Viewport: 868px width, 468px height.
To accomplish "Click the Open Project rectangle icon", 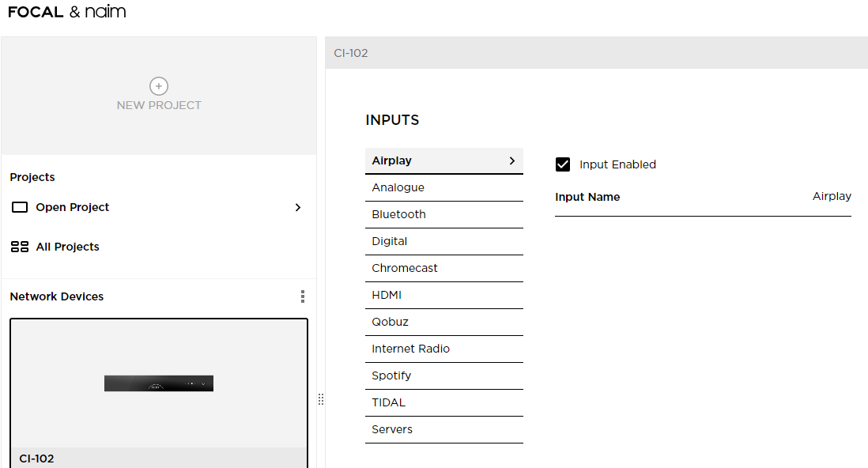I will pyautogui.click(x=20, y=207).
